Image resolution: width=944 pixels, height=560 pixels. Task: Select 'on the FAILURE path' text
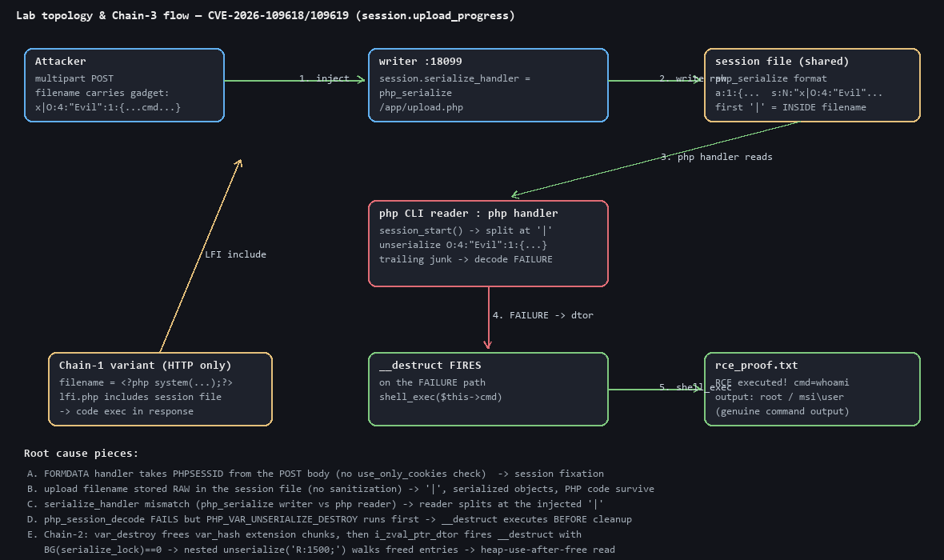[x=432, y=382]
